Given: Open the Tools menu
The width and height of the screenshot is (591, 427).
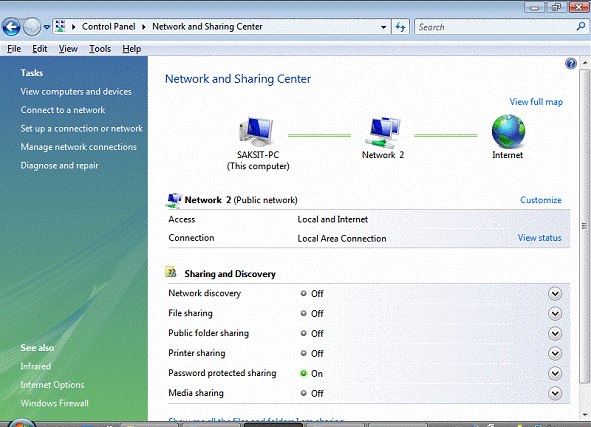Looking at the screenshot, I should tap(100, 49).
